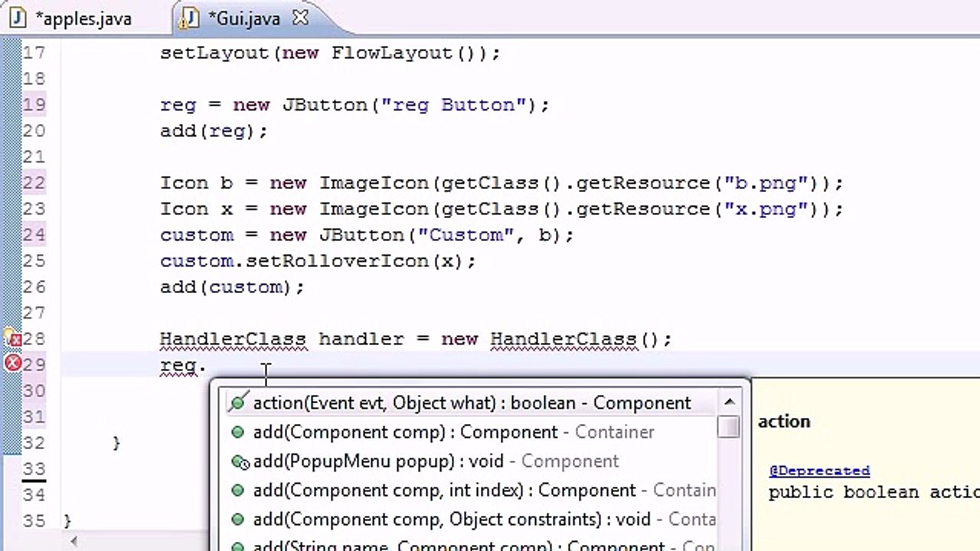Click the autocomplete list scroll up arrow
Viewport: 980px width, 551px height.
pyautogui.click(x=729, y=402)
